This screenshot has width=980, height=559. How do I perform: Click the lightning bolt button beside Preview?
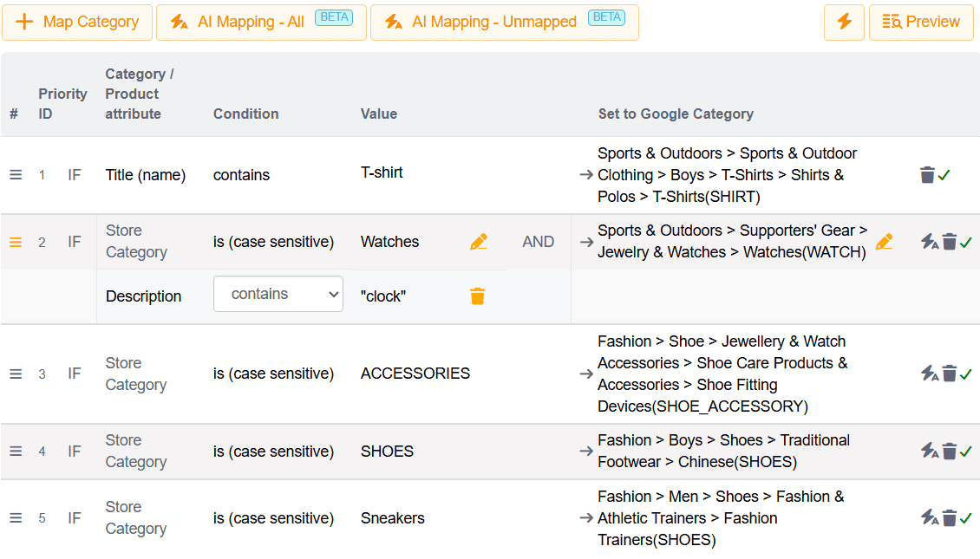point(844,23)
